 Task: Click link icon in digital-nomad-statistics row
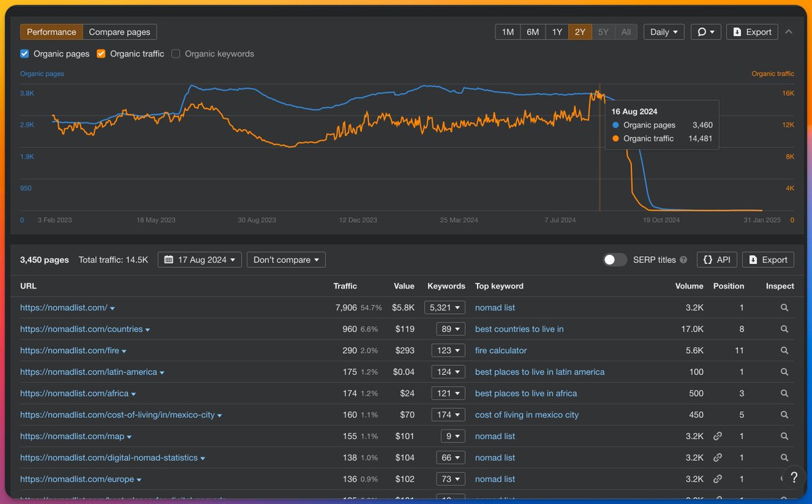[x=718, y=458]
